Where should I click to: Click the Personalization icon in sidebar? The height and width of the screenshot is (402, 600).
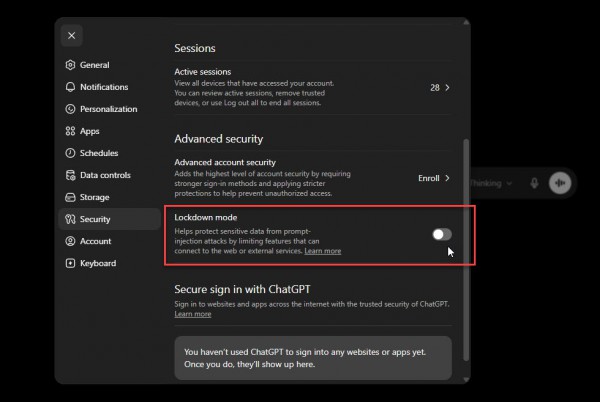tap(70, 109)
